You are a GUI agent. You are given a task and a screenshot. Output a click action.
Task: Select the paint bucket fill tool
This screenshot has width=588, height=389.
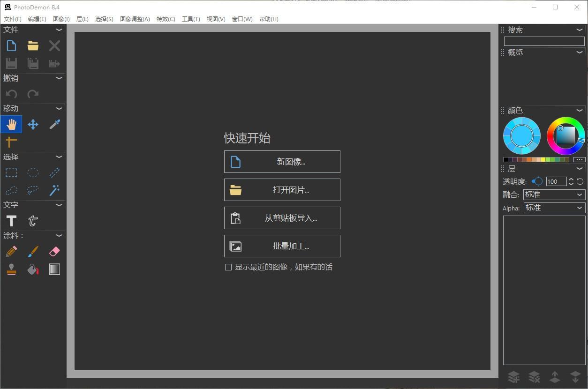[x=33, y=269]
